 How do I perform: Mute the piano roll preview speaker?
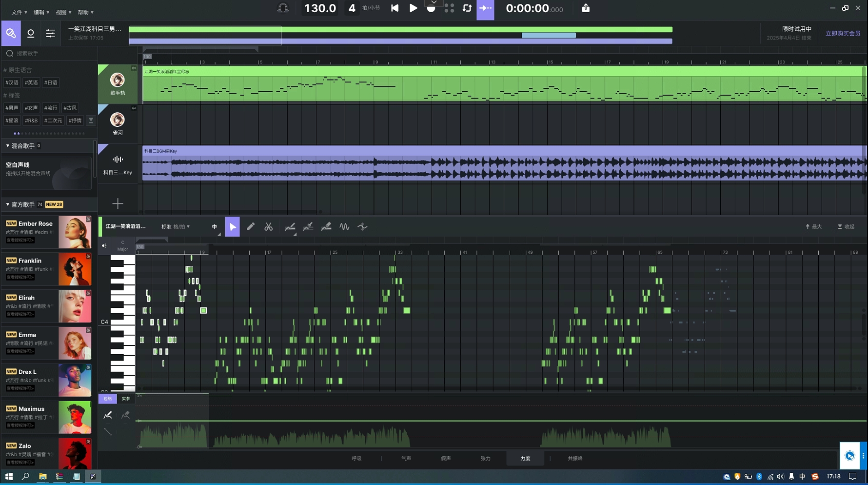(104, 246)
